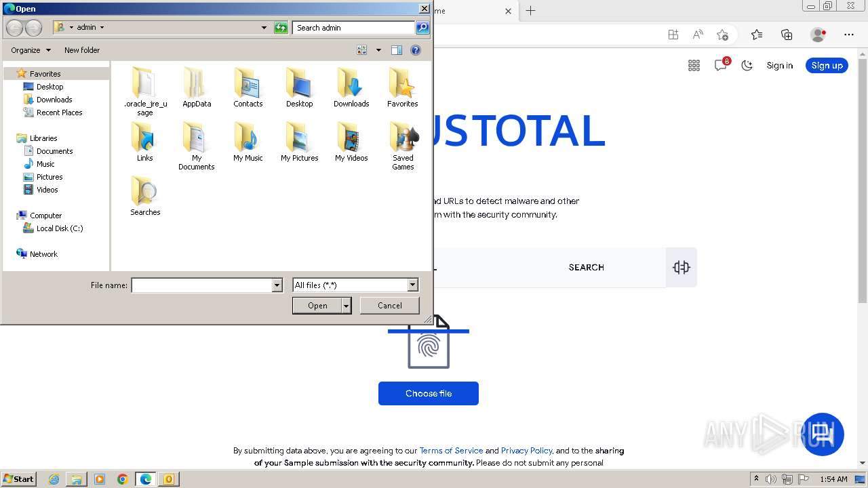Viewport: 868px width, 488px height.
Task: Open the Searches folder
Action: click(145, 196)
